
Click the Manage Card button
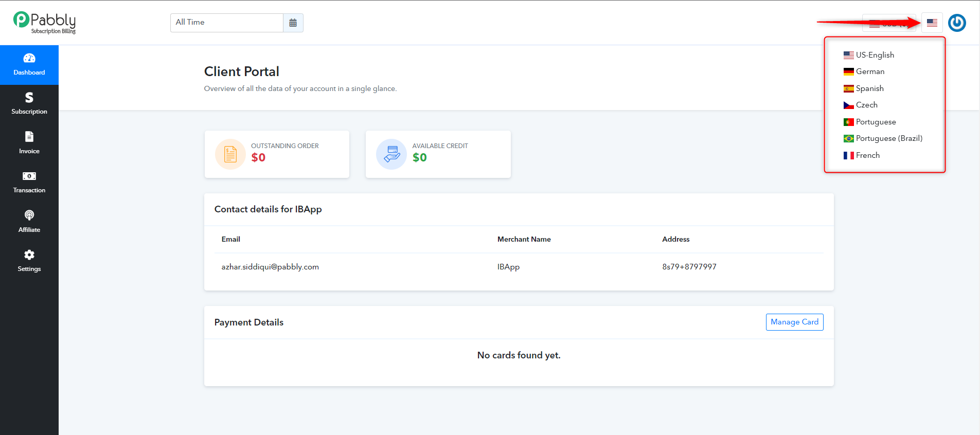pyautogui.click(x=794, y=322)
